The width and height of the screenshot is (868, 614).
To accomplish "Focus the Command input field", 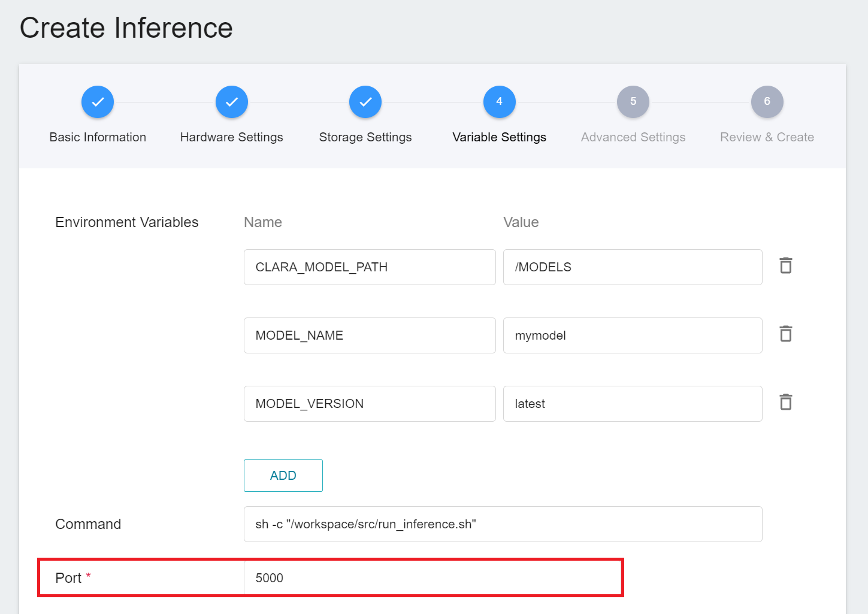I will pos(503,524).
